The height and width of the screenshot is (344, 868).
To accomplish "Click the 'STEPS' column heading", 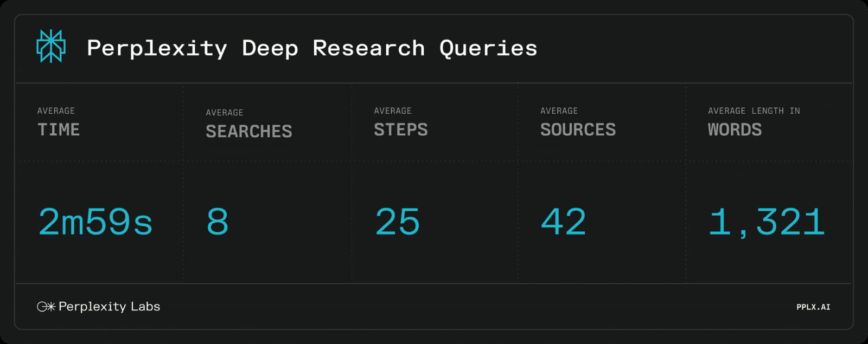I will tap(401, 129).
